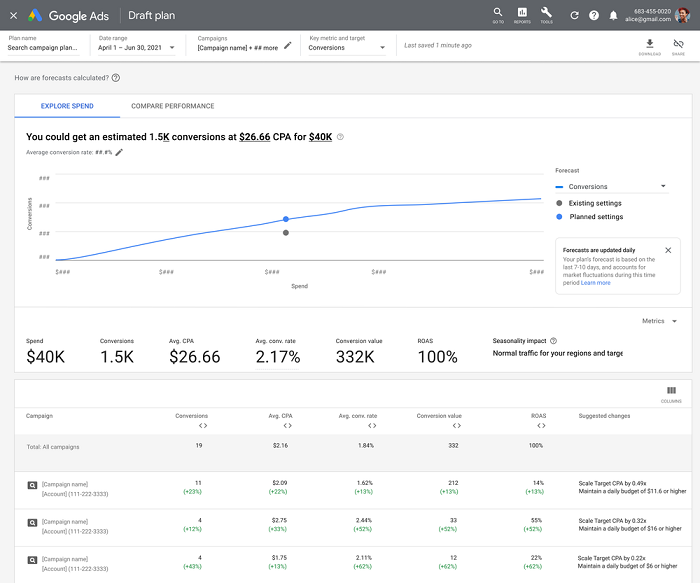This screenshot has height=583, width=700.
Task: Click the Download icon
Action: (650, 44)
